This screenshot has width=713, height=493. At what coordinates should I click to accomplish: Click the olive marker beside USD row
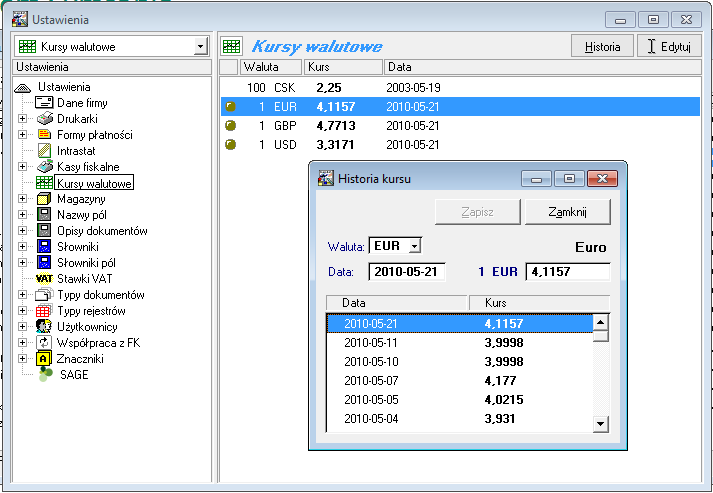point(231,145)
